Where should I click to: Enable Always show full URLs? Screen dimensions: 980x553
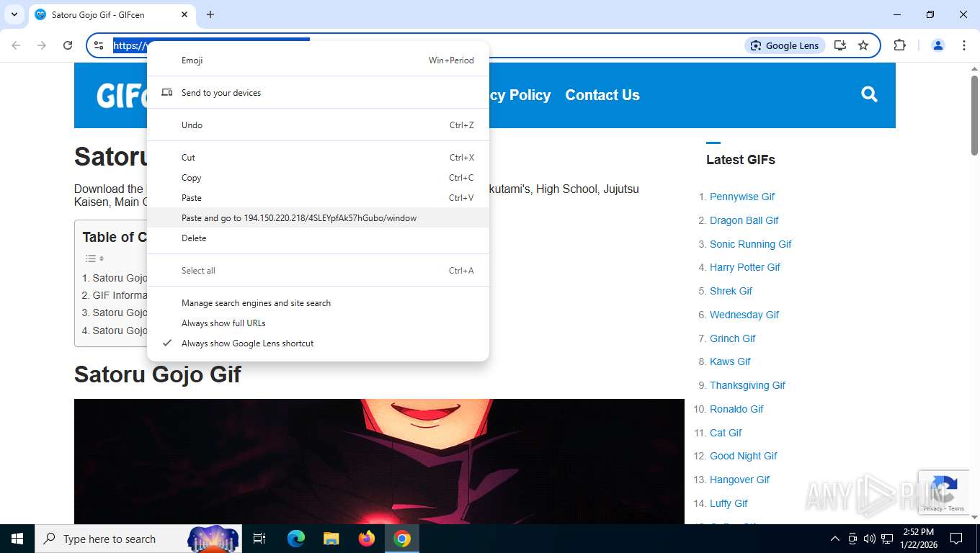pos(318,323)
